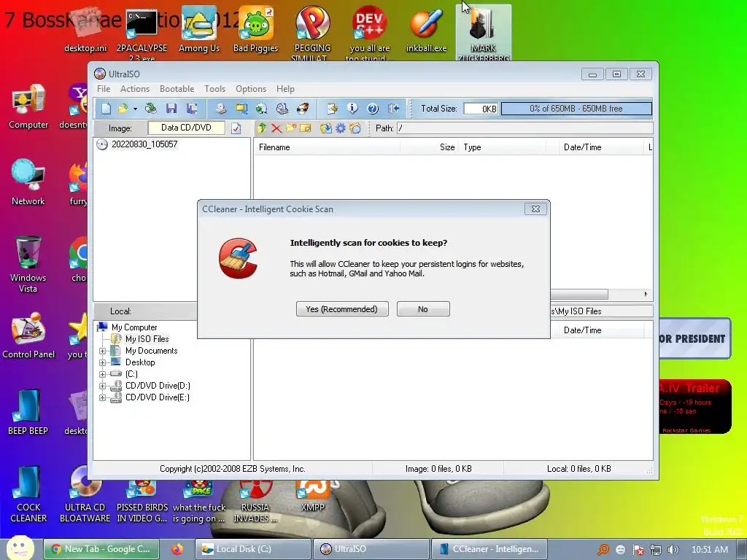Viewport: 747px width, 560px height.
Task: Click the 0% of 650MB capacity bar
Action: [576, 109]
